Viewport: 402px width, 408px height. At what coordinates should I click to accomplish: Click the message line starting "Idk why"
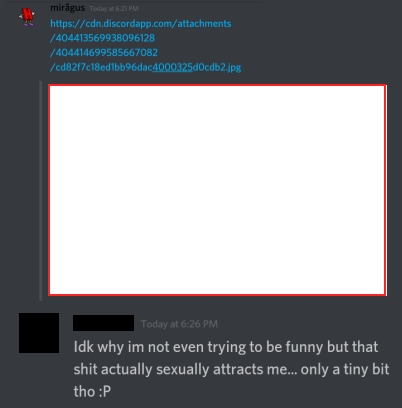pos(226,347)
